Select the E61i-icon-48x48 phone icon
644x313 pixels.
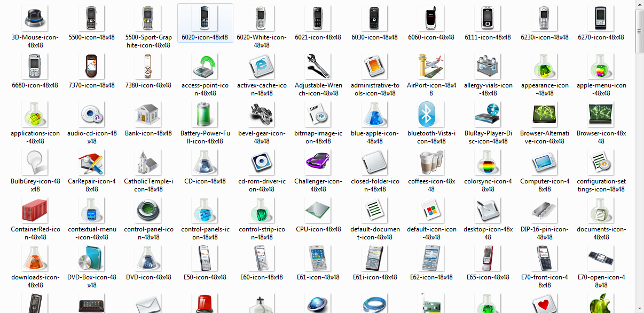click(375, 258)
